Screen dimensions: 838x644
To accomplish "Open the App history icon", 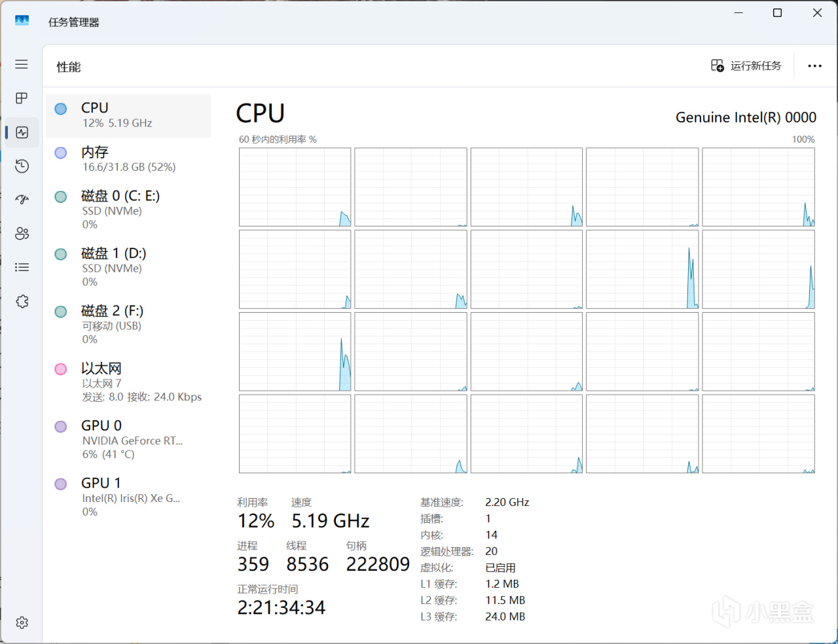I will (22, 166).
